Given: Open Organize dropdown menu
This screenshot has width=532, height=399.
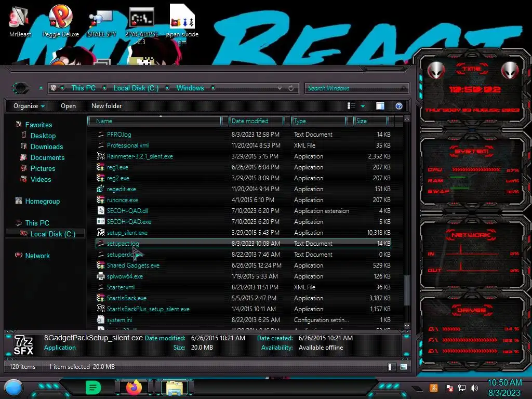Looking at the screenshot, I should pos(29,106).
